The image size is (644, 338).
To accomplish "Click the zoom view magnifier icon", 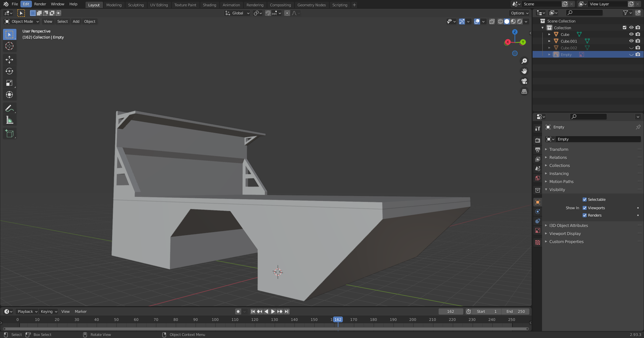I will coord(524,61).
